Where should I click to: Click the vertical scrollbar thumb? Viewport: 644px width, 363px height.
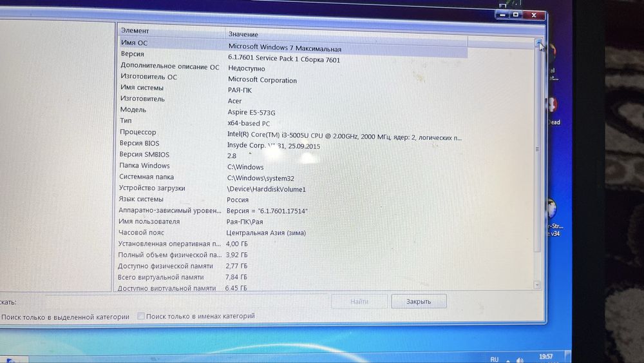pyautogui.click(x=538, y=149)
